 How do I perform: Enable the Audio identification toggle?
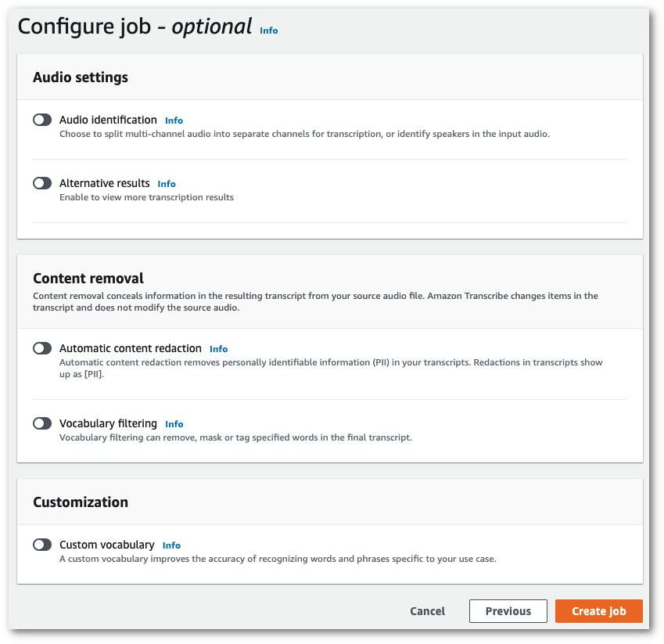click(43, 120)
